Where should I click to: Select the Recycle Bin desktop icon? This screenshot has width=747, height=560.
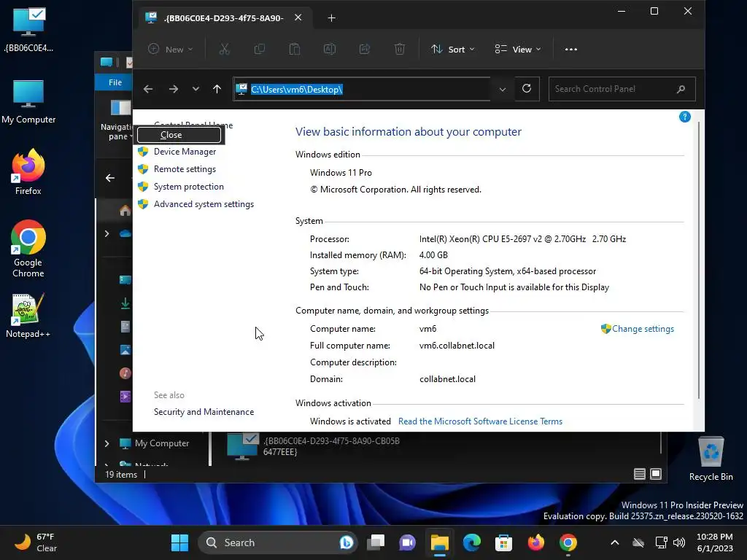coord(711,459)
